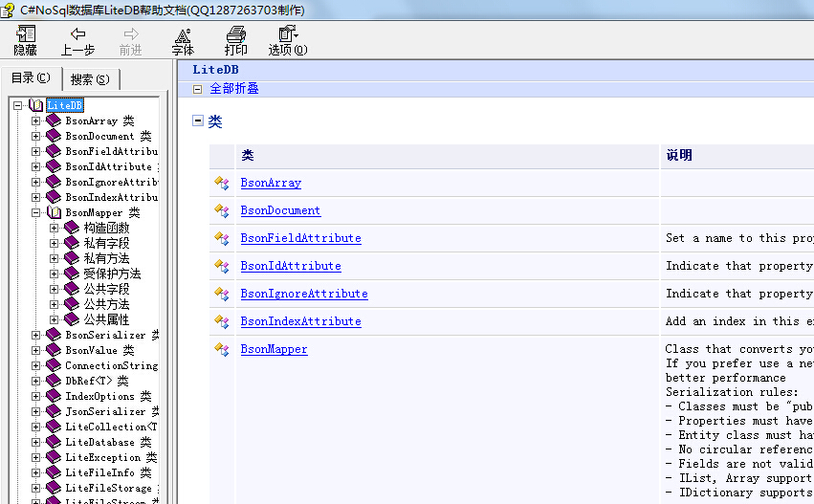Click the 全部折叠 link
814x504 pixels.
234,89
